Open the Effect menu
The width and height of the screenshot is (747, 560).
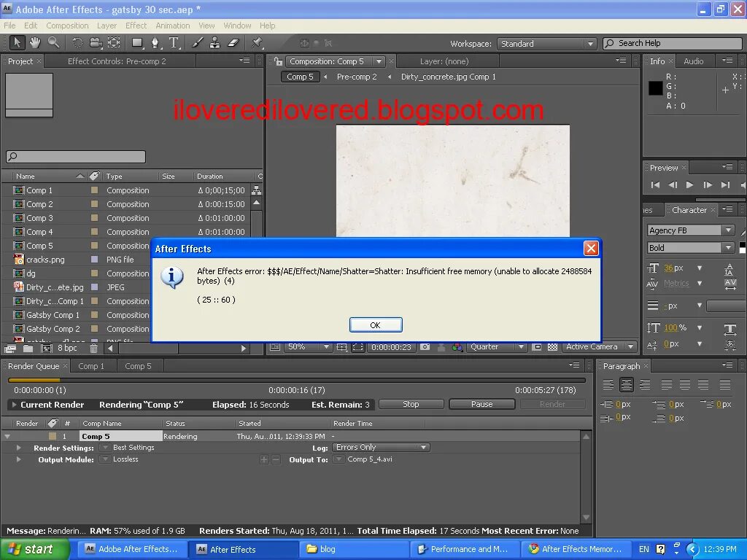click(136, 26)
